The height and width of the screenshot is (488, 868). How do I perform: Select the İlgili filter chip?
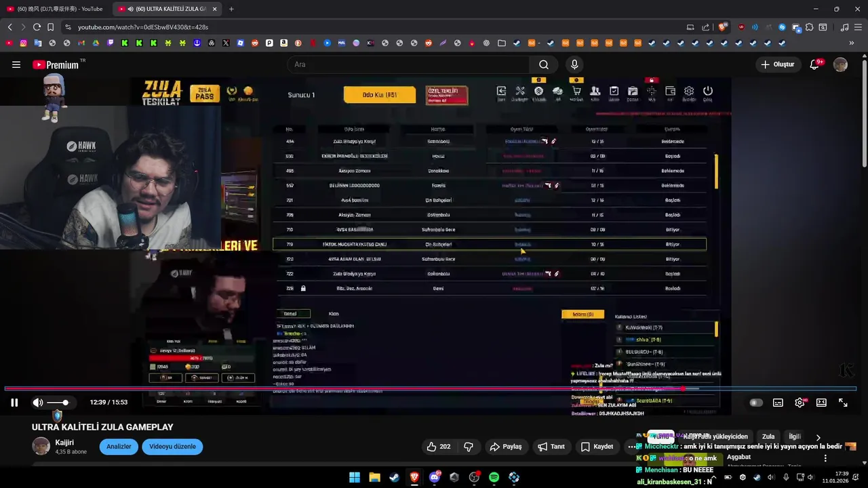[x=795, y=436]
